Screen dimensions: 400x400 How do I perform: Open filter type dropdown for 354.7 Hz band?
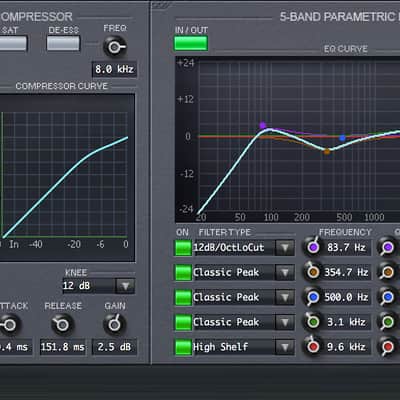pyautogui.click(x=285, y=273)
